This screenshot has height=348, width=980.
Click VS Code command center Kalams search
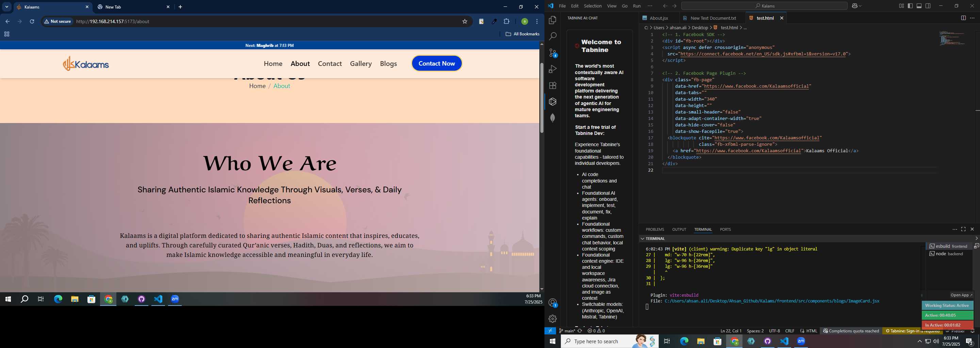[765, 6]
